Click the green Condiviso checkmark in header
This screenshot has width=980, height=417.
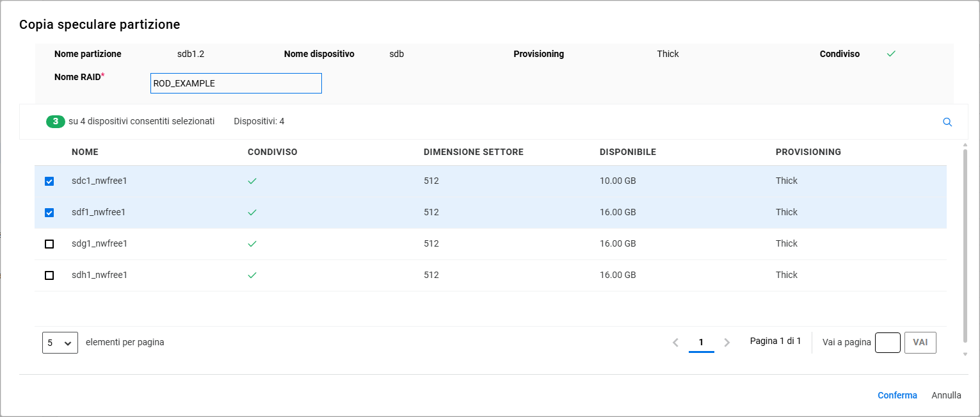point(890,54)
